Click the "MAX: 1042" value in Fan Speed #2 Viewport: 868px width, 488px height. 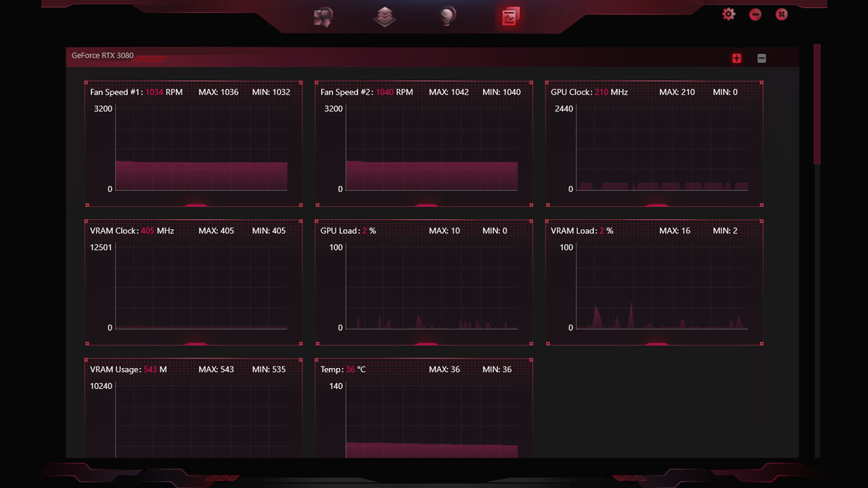click(x=449, y=93)
